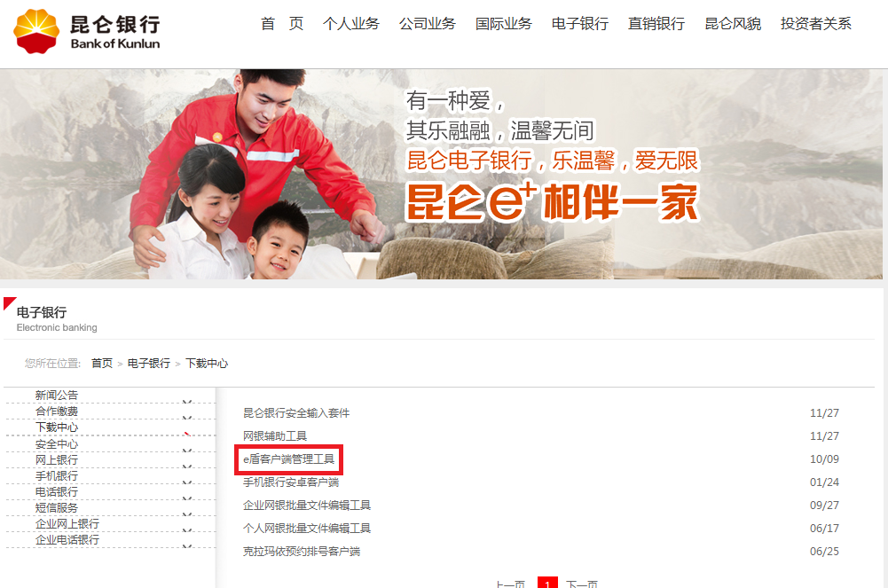Viewport: 888px width, 588px height.
Task: Click the Bank of Kunlun logo
Action: [87, 30]
